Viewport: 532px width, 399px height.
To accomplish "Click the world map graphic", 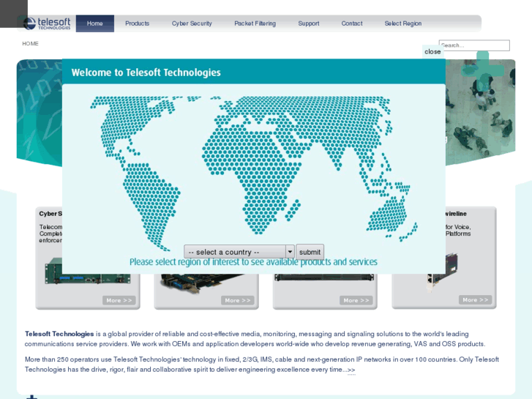I will click(254, 173).
